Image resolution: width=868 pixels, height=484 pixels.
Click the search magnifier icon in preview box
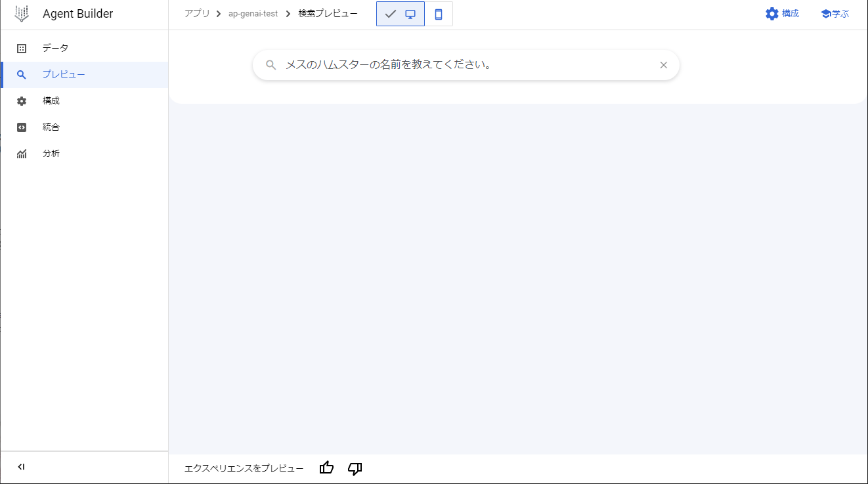tap(271, 65)
